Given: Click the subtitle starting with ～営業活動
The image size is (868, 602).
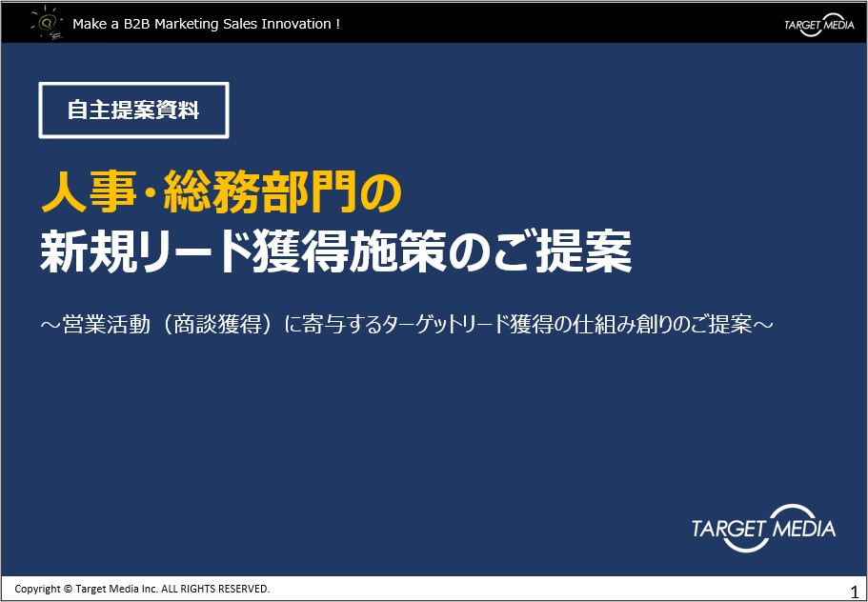Looking at the screenshot, I should 406,325.
